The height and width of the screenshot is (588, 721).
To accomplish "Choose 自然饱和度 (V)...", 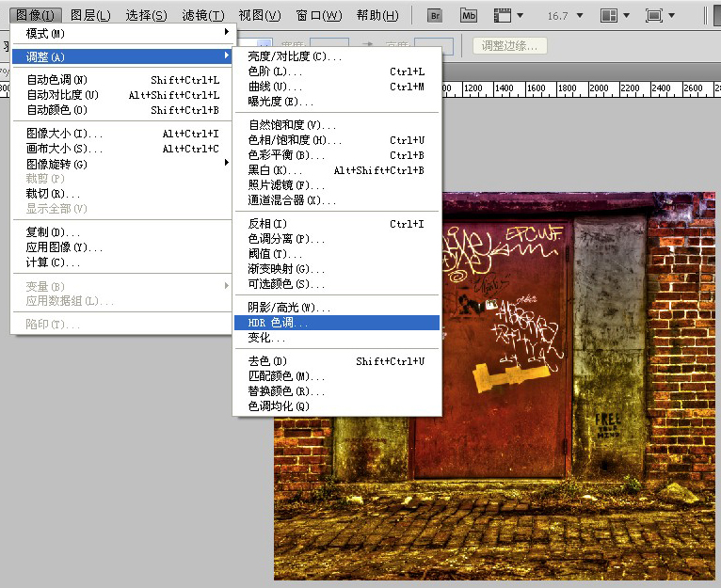I will pyautogui.click(x=337, y=124).
